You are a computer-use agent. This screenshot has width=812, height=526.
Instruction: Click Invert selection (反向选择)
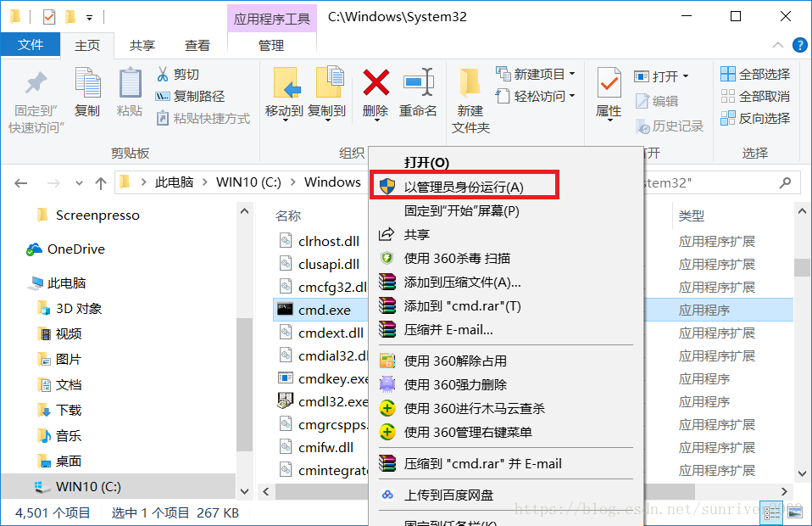click(x=755, y=118)
